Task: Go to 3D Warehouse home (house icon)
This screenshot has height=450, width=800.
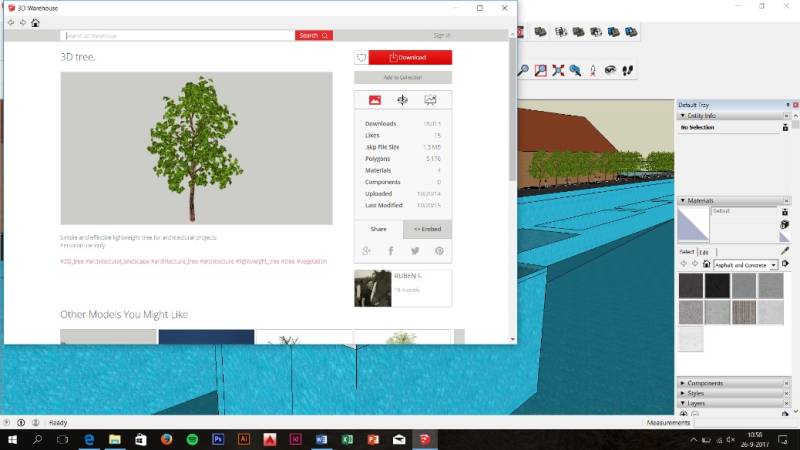Action: click(x=35, y=22)
